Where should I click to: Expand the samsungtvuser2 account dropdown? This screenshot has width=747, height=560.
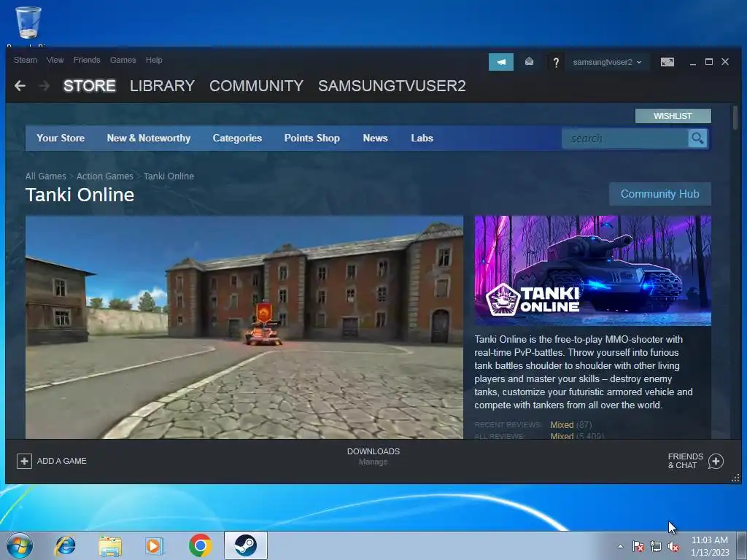[607, 62]
